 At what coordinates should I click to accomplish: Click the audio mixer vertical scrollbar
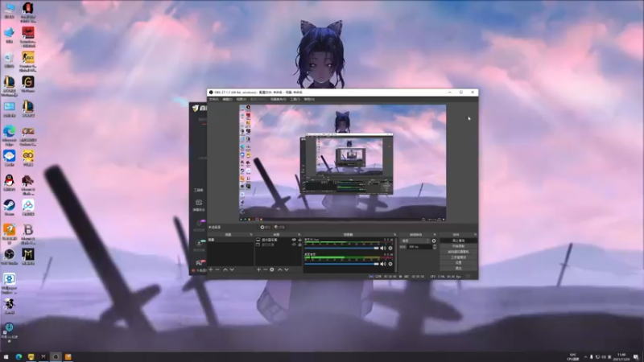(x=396, y=254)
